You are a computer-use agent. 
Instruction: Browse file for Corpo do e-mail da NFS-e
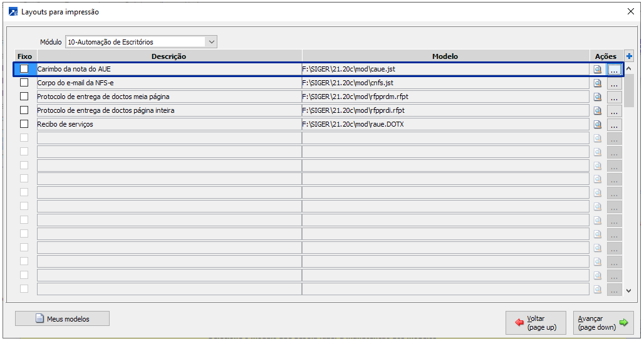pos(614,83)
